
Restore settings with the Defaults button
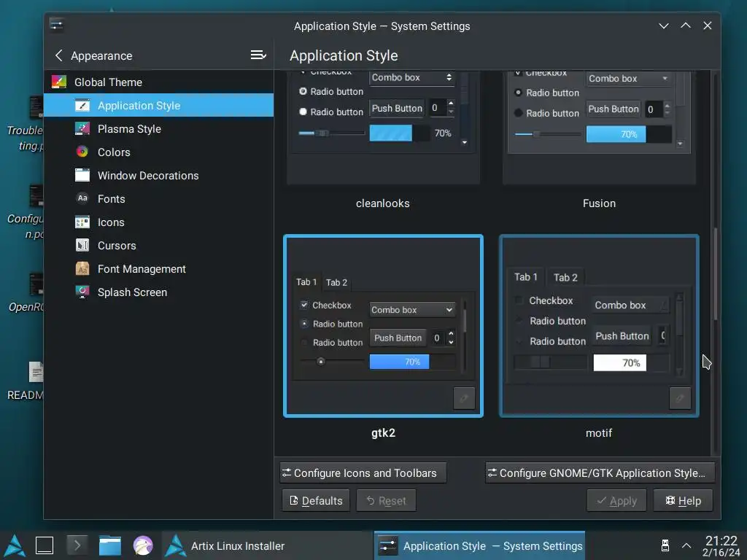(x=316, y=500)
